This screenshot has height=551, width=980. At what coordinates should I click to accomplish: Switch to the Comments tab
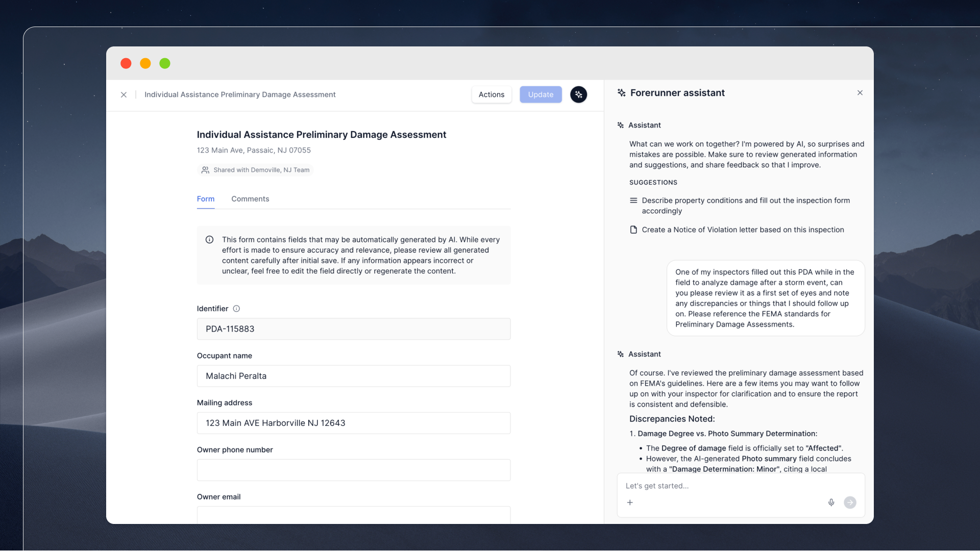(250, 199)
